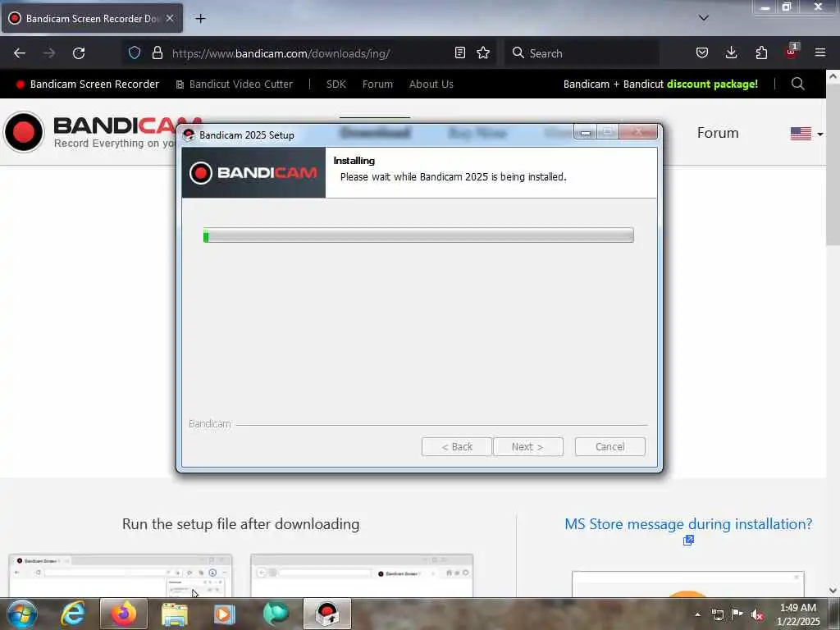Open Forum link in black top bar
The height and width of the screenshot is (630, 840).
[x=377, y=84]
